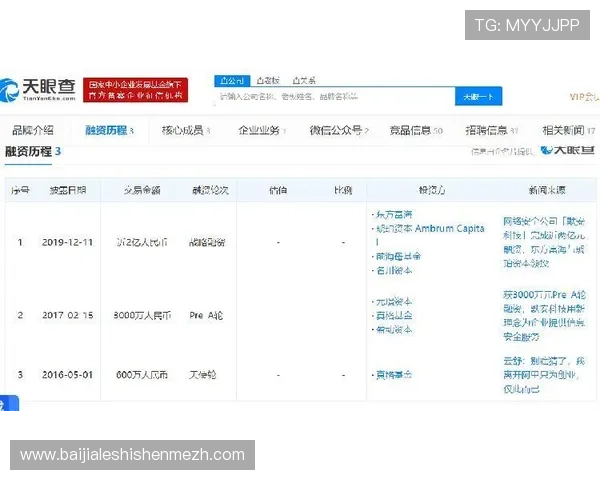Image resolution: width=600 pixels, height=480 pixels.
Task: Open investor link 元璟资本
Action: [394, 302]
